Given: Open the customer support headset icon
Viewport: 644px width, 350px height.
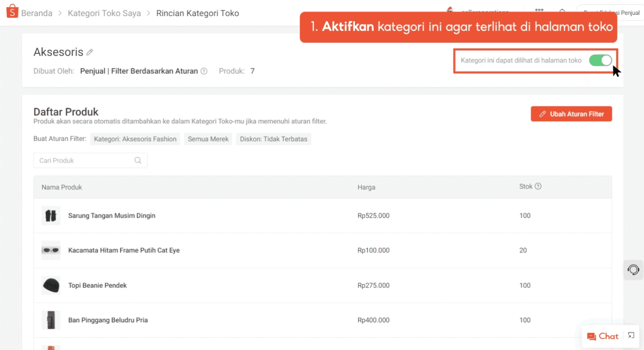Looking at the screenshot, I should [633, 270].
